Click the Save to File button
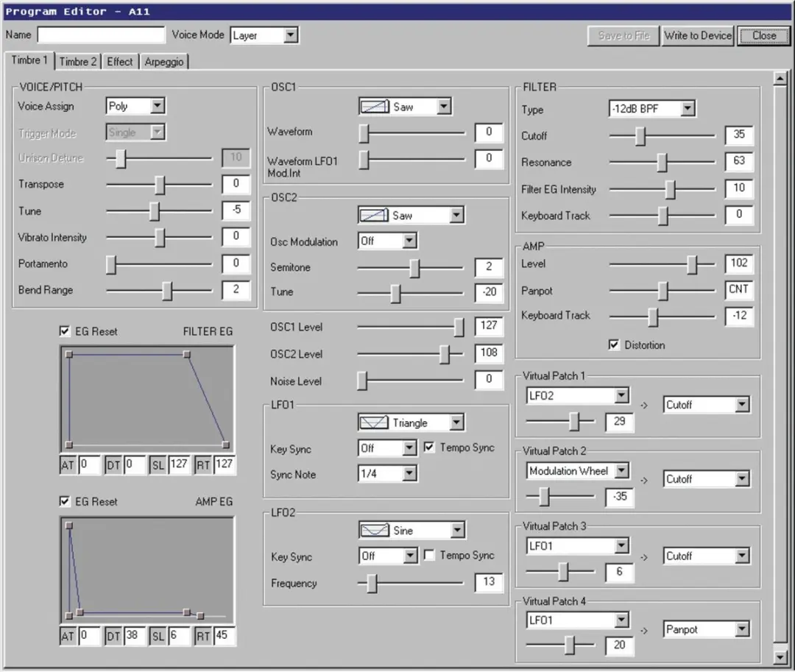This screenshot has height=672, width=795. (623, 35)
